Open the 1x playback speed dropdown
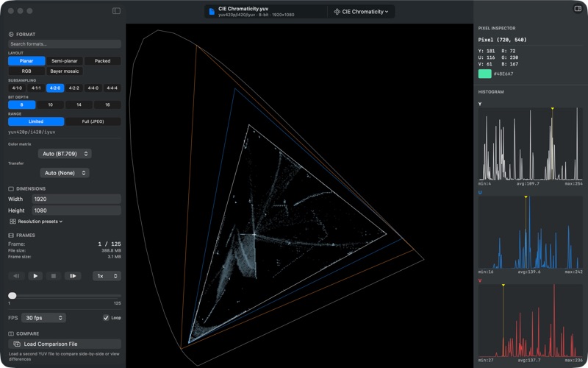Screen dimensions: 588x368 107,276
